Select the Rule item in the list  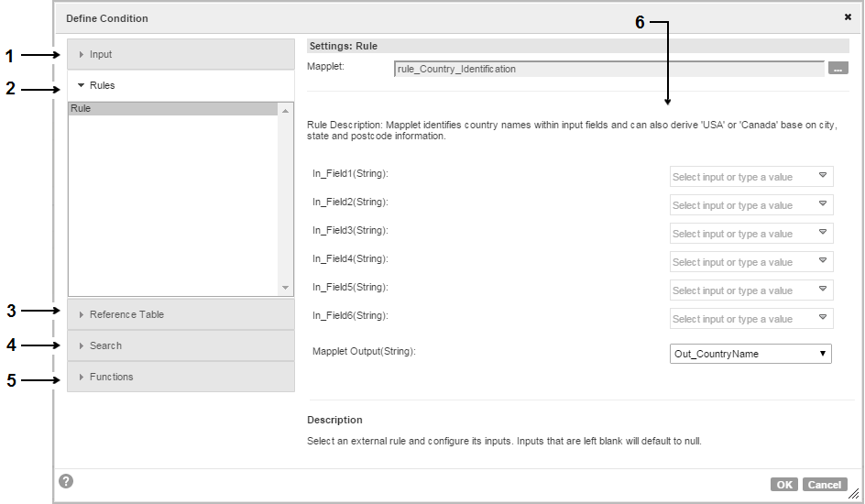click(x=173, y=109)
